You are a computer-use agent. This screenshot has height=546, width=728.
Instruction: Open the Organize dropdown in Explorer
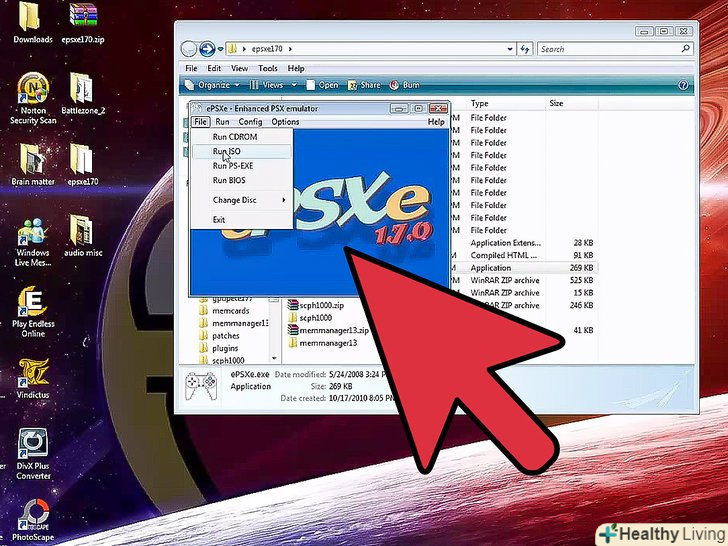tap(213, 86)
